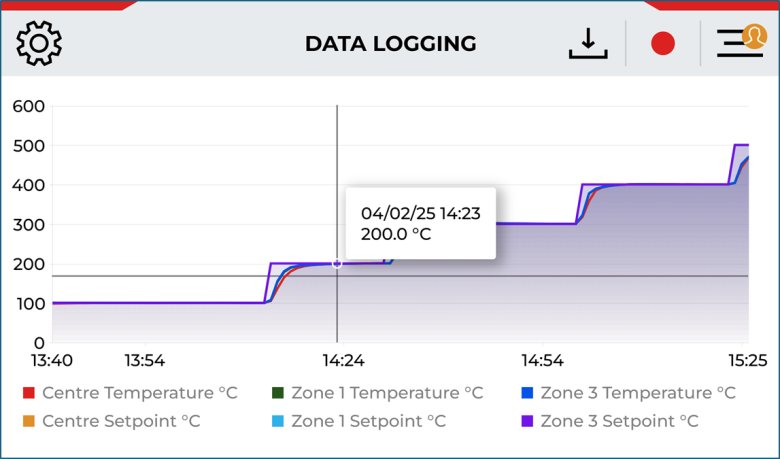780x459 pixels.
Task: Show or hide Zone 3 Setpoint °C label
Action: coord(619,421)
